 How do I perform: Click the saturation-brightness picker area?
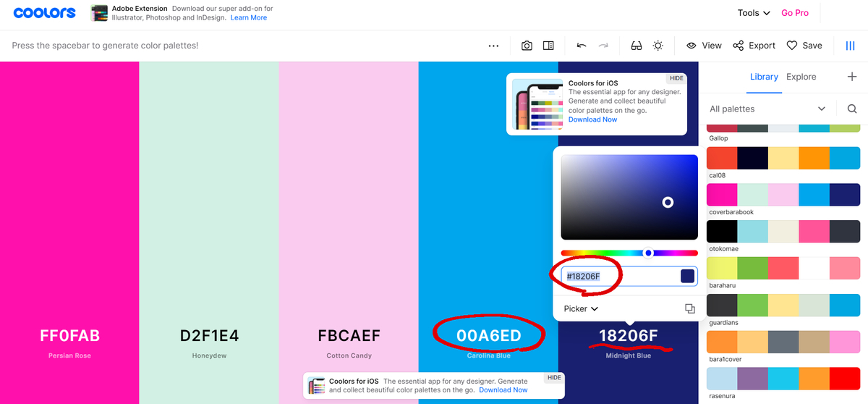(x=629, y=197)
